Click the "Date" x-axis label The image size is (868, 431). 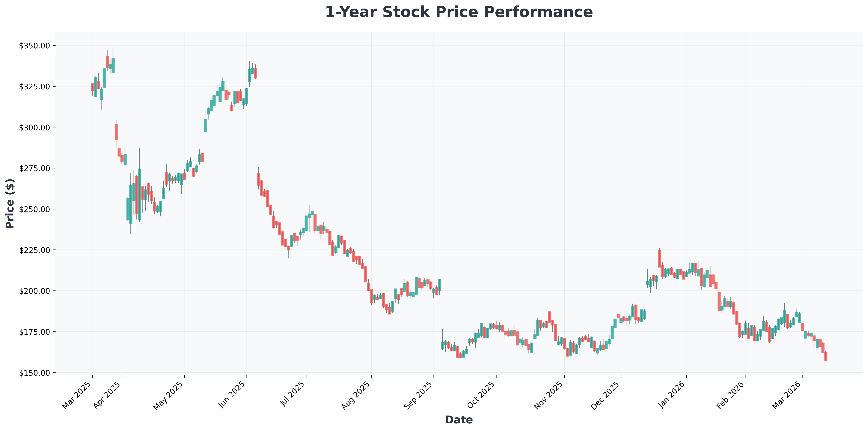[x=459, y=420]
